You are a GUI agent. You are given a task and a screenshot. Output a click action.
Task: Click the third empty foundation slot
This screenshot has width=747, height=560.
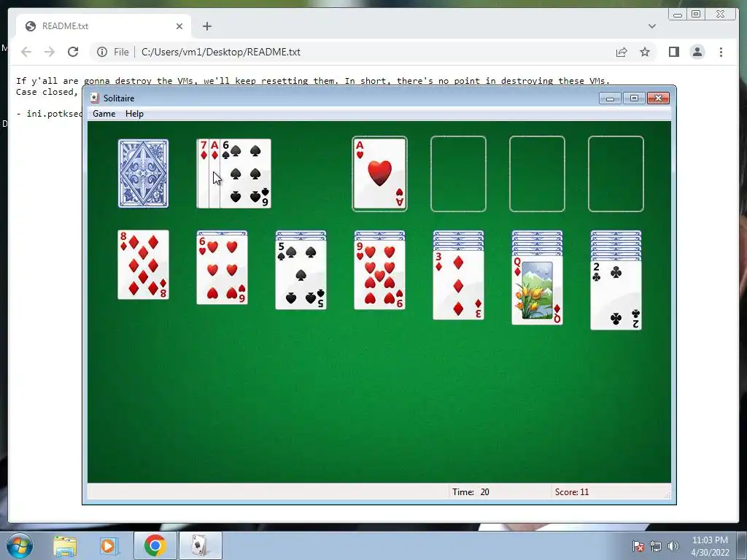pos(537,174)
